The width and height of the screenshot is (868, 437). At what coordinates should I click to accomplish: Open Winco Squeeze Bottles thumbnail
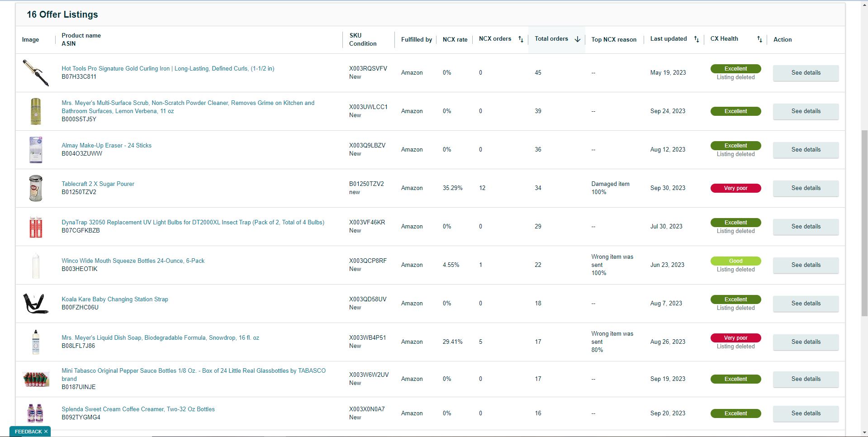tap(36, 265)
